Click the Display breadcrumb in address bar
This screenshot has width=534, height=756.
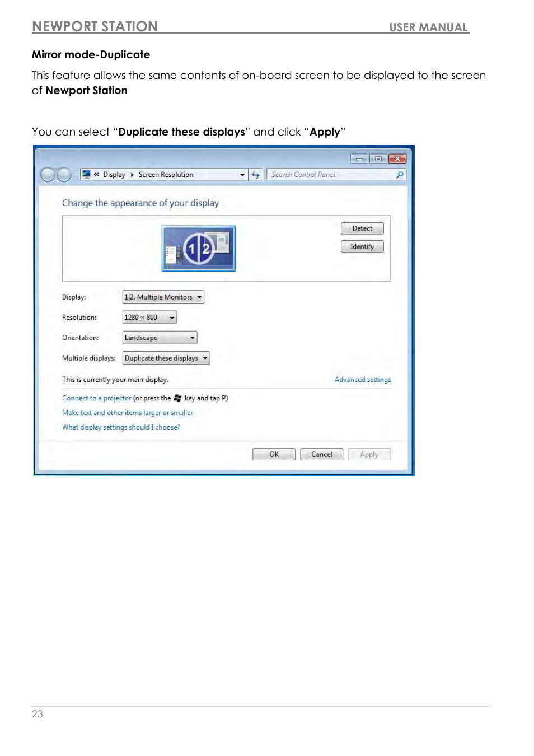point(114,175)
